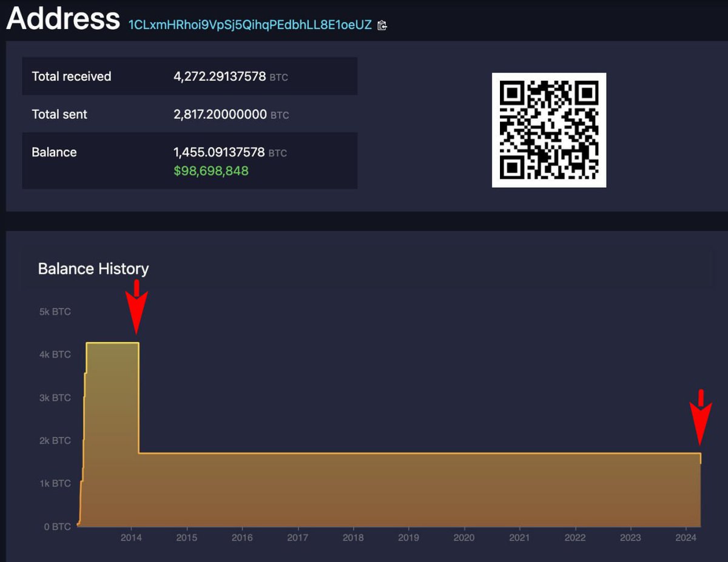Click the 2021 label on the x-axis
Screen dimensions: 728x562
coord(520,538)
